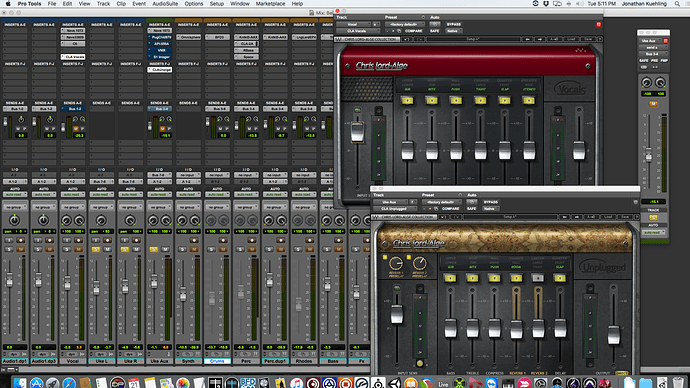
Task: Click next preset arrow in CLA Vocals Waves toolbar
Action: [x=540, y=40]
